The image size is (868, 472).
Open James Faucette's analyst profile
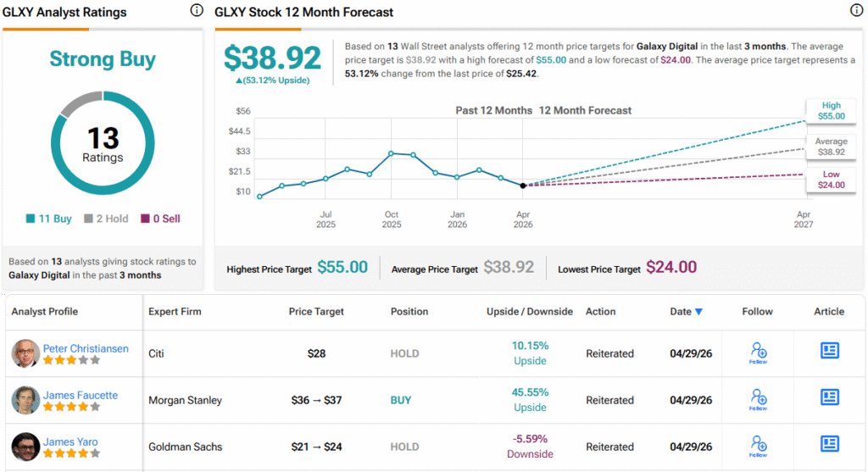click(x=81, y=395)
